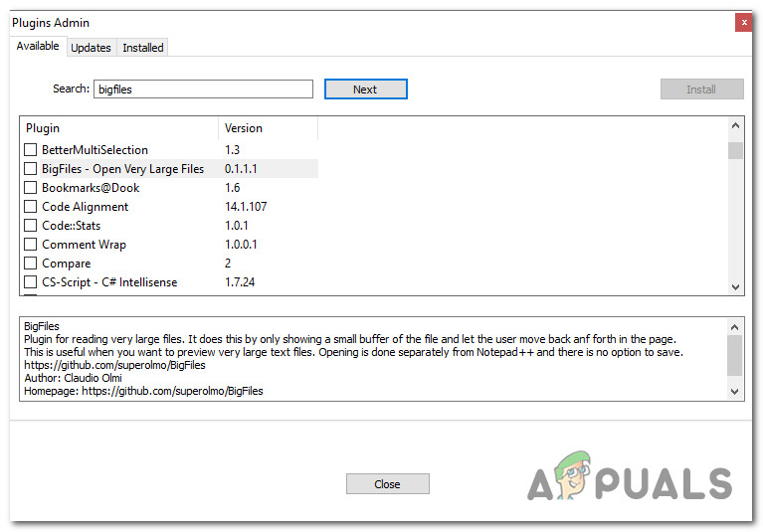Click the BigFiles title in description
763x532 pixels.
point(42,326)
